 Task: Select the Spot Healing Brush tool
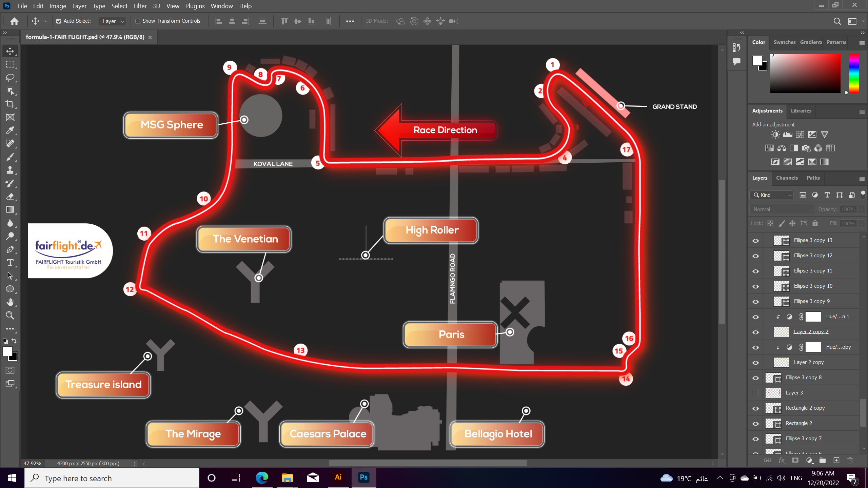[10, 144]
